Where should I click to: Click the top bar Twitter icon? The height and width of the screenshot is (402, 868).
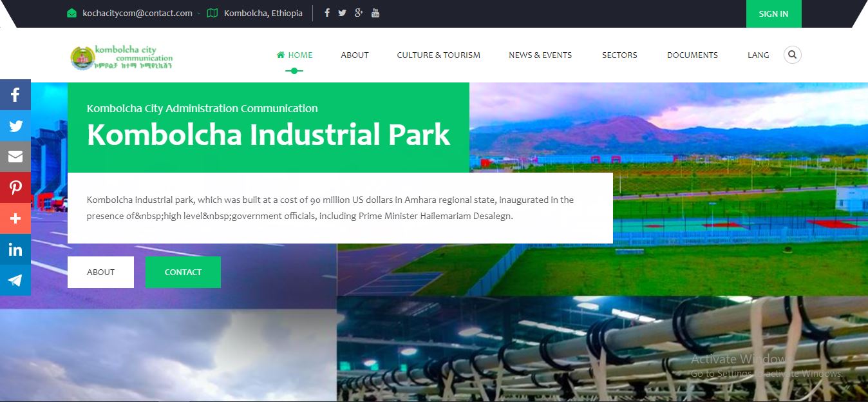[342, 13]
